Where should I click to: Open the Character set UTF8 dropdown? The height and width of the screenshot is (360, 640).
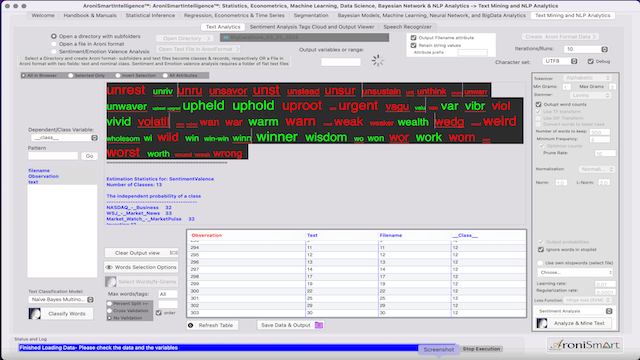click(560, 61)
